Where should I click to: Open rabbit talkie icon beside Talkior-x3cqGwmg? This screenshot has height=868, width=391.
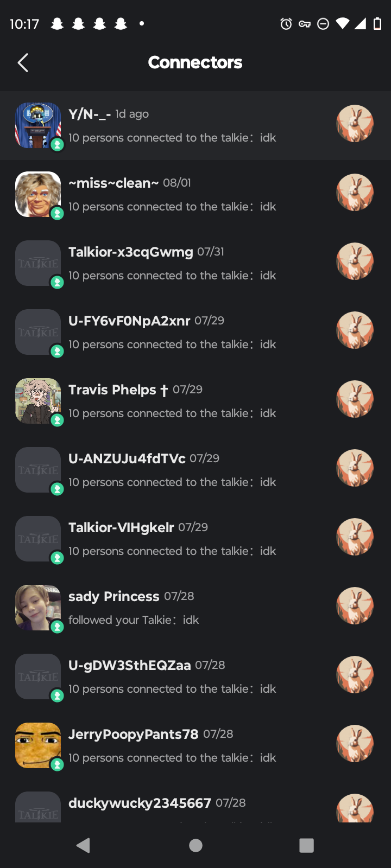355,261
